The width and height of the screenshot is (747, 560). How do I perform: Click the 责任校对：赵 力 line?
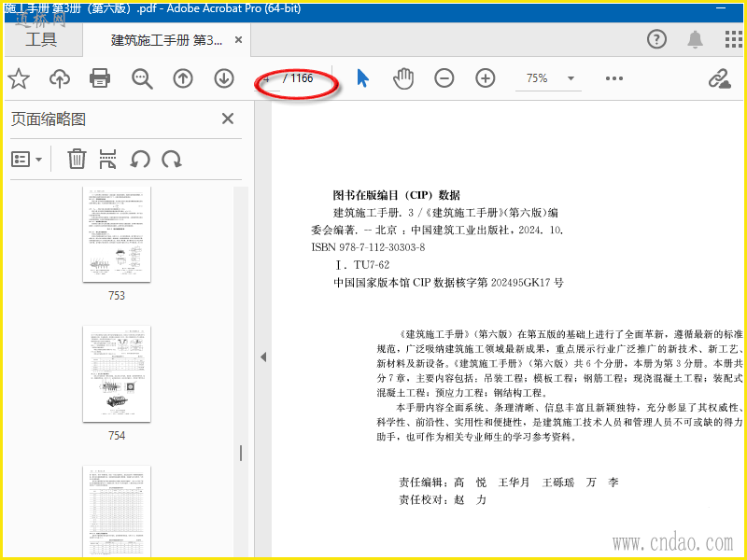pos(443,499)
